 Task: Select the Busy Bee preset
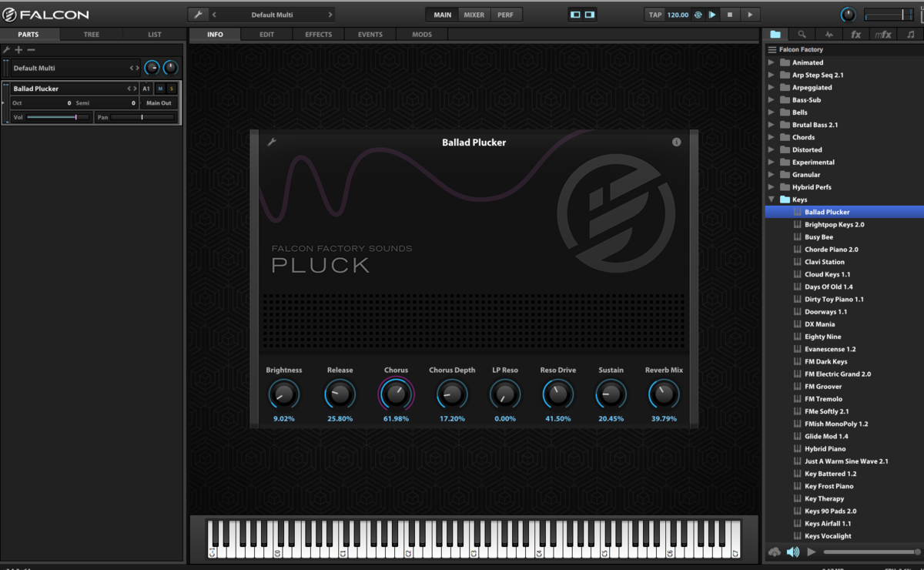[819, 237]
